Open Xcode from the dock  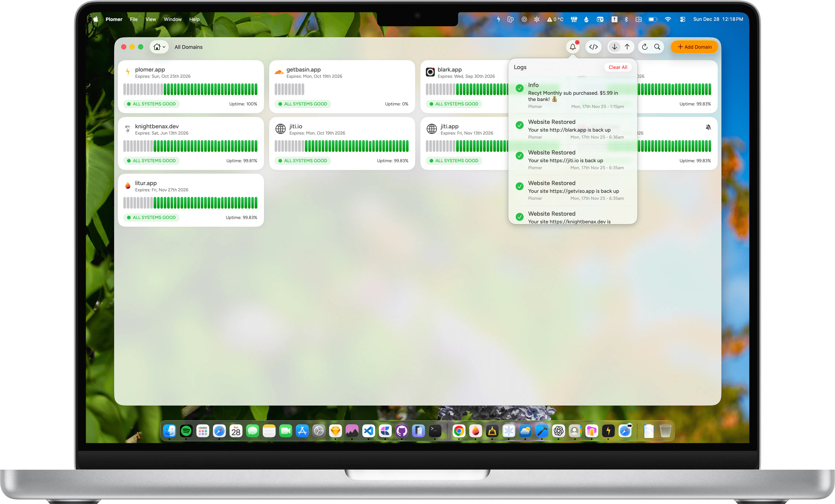pyautogui.click(x=542, y=431)
